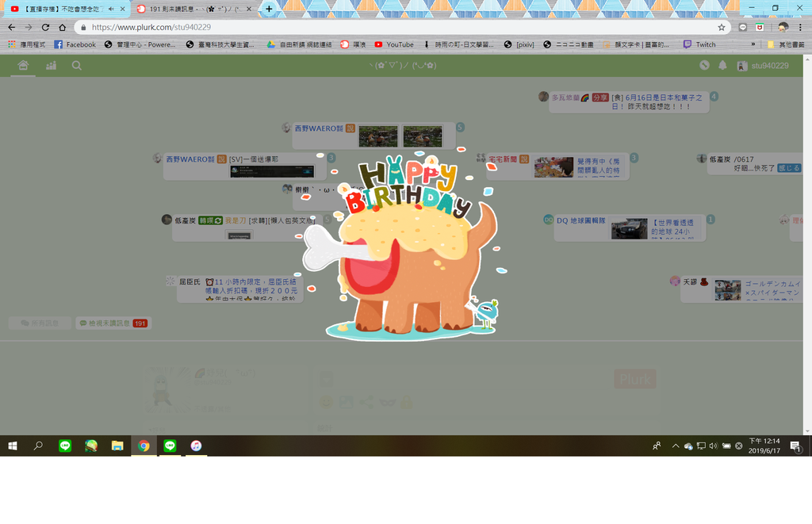Image resolution: width=812 pixels, height=524 pixels.
Task: Open Windows taskbar search
Action: pyautogui.click(x=38, y=446)
